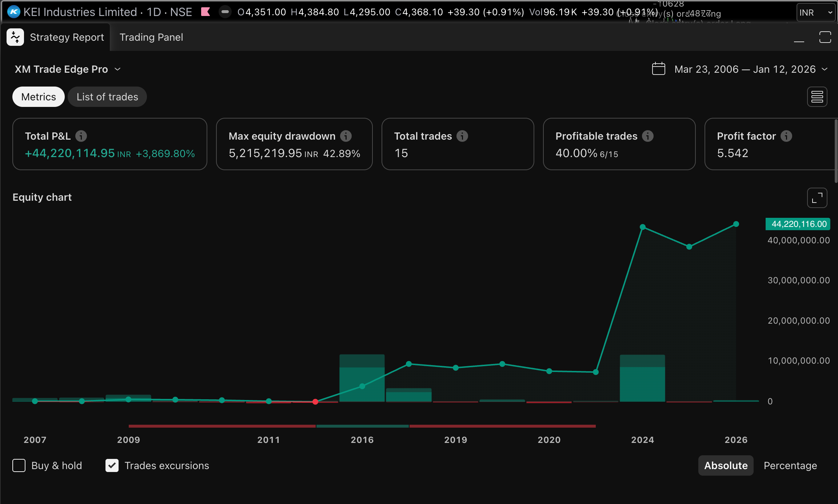This screenshot has height=504, width=838.
Task: Open the date range calendar icon
Action: coord(658,69)
